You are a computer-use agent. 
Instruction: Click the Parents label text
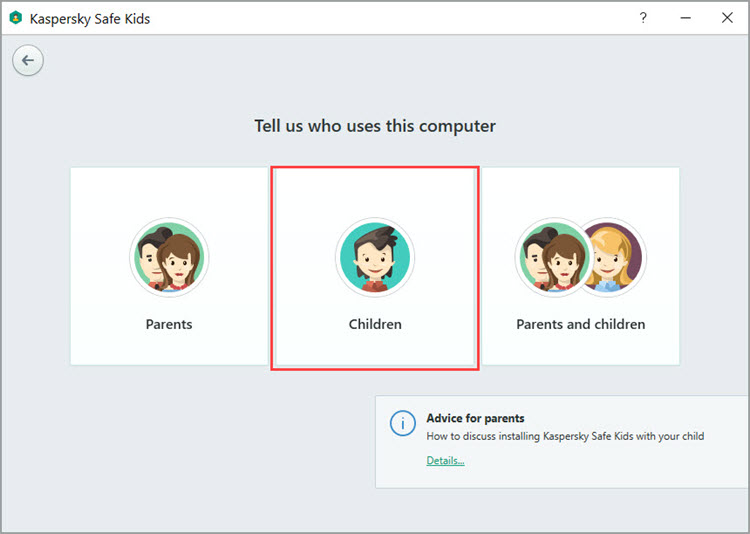tap(169, 324)
